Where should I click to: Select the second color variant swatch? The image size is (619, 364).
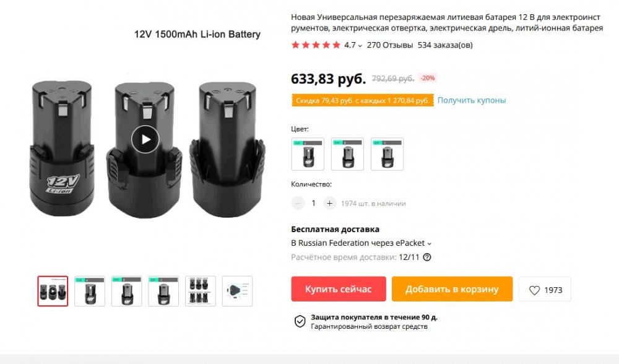tap(347, 154)
